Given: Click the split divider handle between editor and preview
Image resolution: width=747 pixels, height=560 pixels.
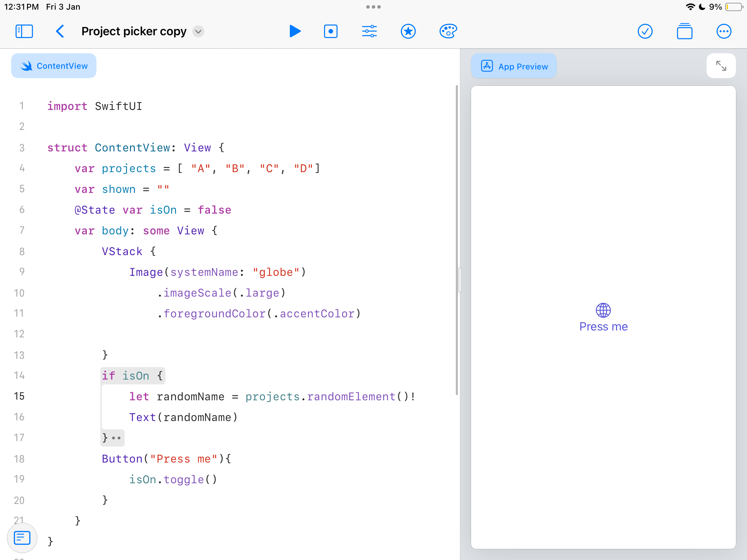Looking at the screenshot, I should pos(460,280).
